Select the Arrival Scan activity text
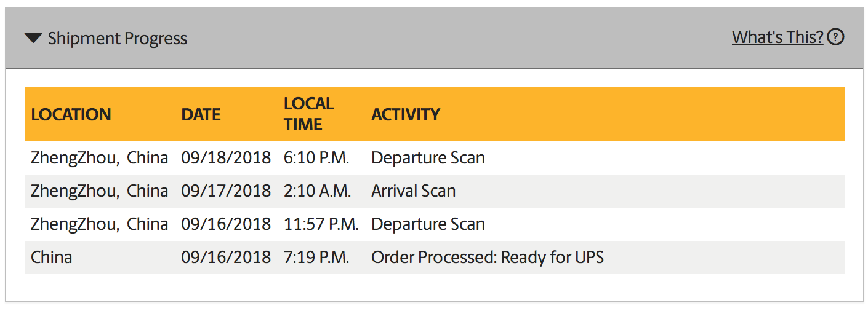This screenshot has height=311, width=868. 413,191
